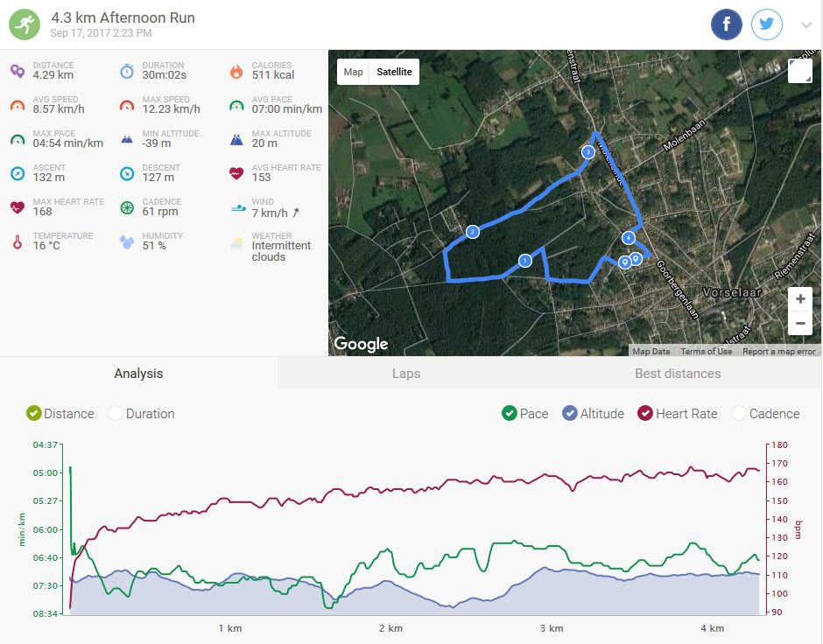Toggle the Pace chart series

[x=510, y=414]
